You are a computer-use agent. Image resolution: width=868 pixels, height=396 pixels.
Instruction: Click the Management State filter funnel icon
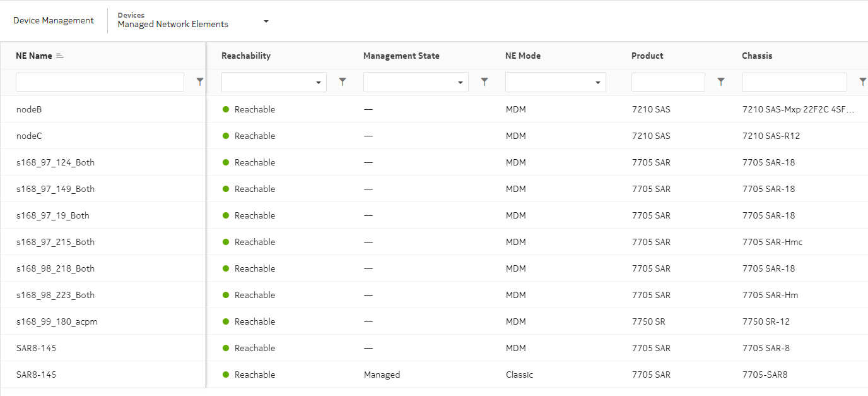[x=484, y=81]
